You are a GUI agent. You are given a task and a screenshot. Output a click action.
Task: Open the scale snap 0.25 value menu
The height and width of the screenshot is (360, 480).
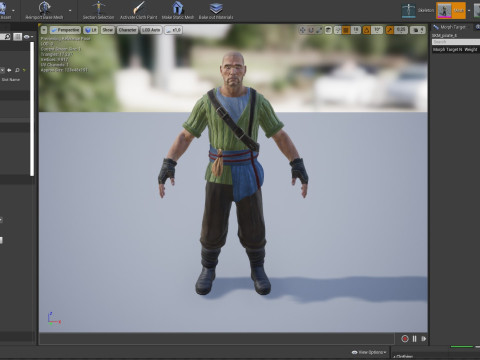click(401, 30)
